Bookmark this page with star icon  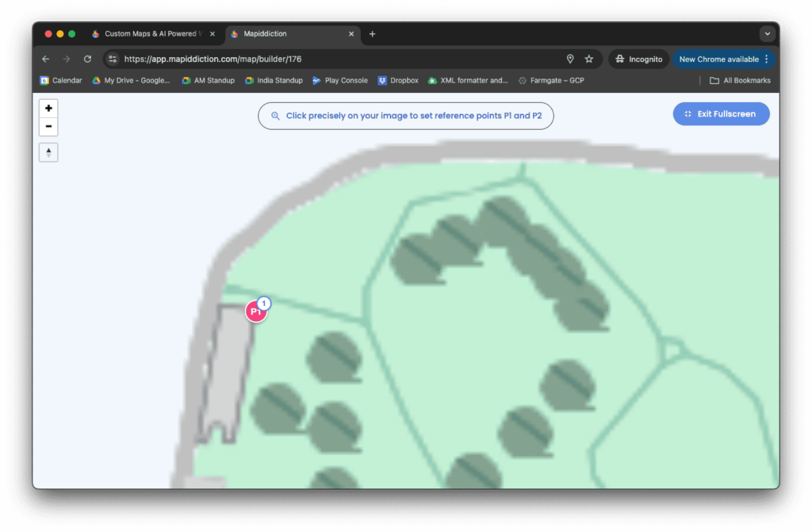(x=589, y=59)
